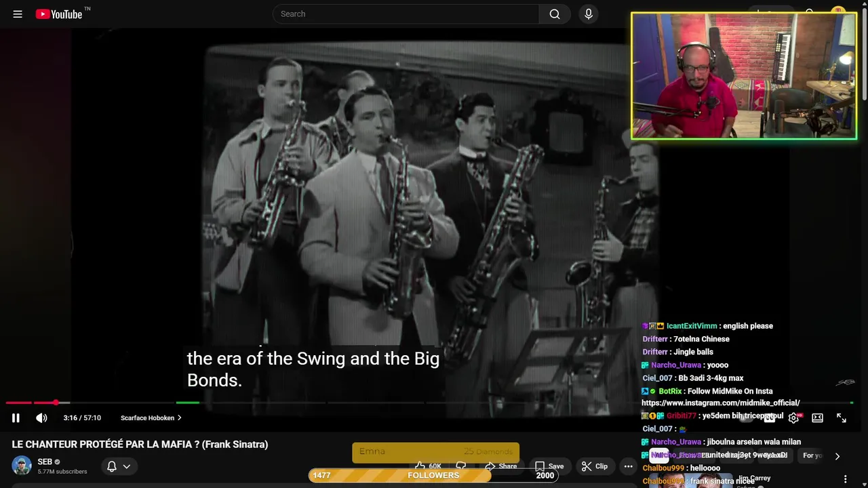Screen dimensions: 868x488
Task: Show next suggestion chips with the arrow
Action: pos(837,456)
